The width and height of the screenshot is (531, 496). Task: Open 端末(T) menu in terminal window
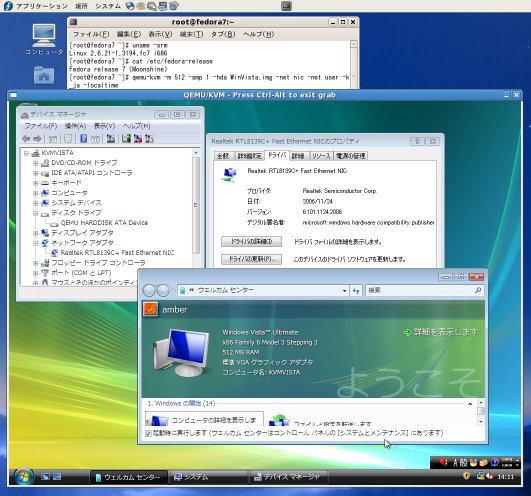click(191, 34)
